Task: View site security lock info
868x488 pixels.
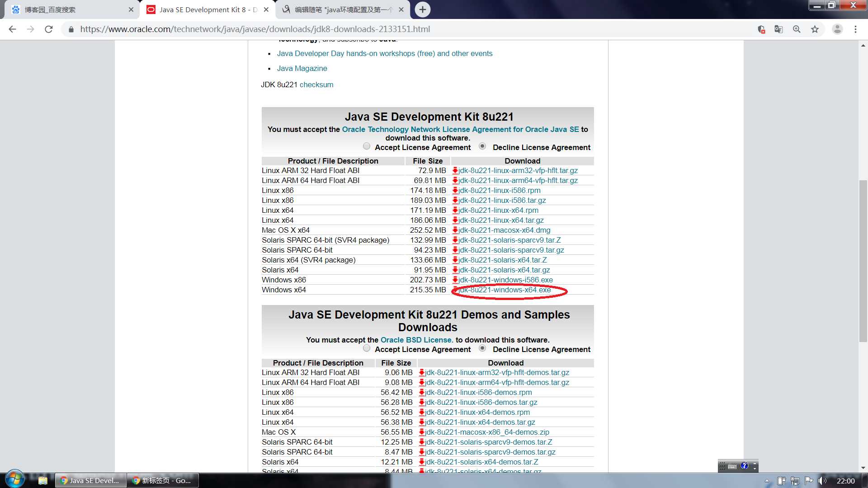Action: pos(71,29)
